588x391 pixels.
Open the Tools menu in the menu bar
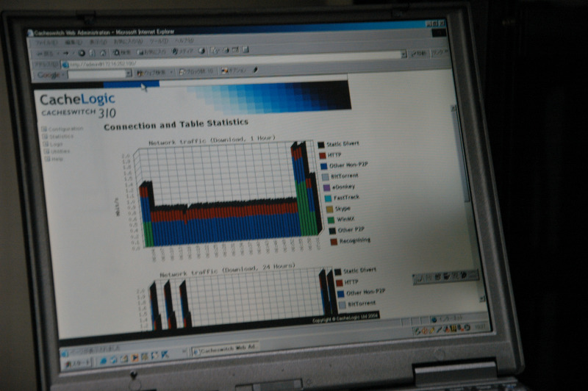coord(159,40)
